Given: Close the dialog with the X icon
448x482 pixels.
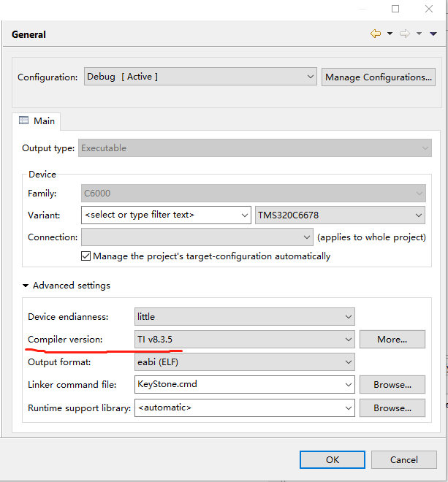Looking at the screenshot, I should [430, 9].
